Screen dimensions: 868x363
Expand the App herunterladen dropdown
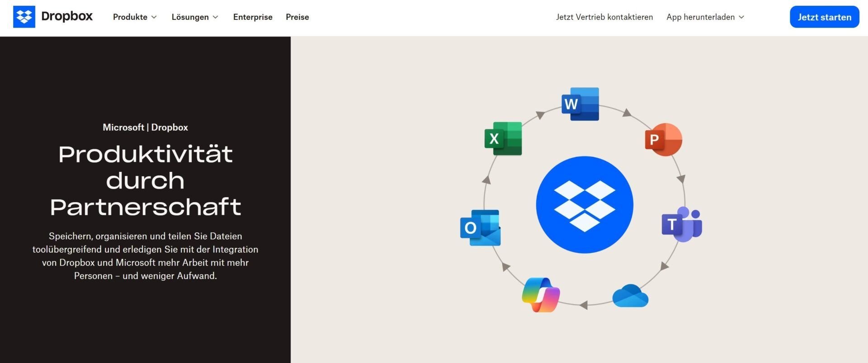705,17
